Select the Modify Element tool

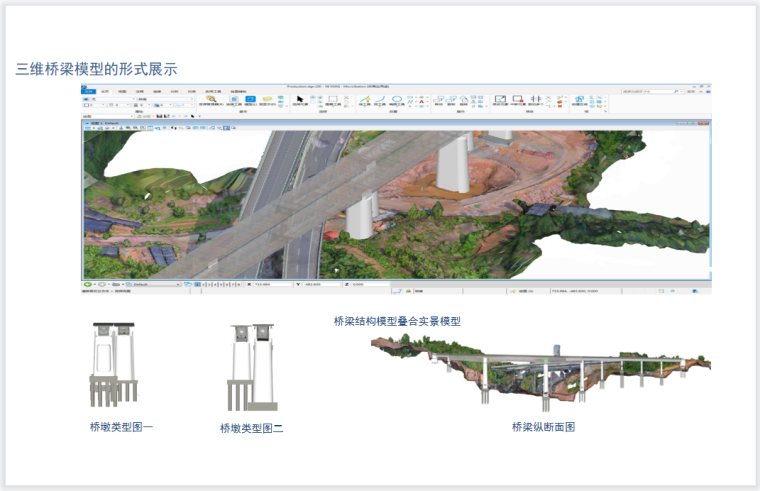point(500,101)
